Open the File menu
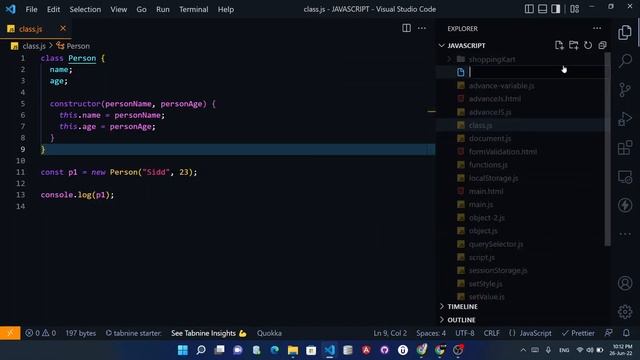640x360 pixels. click(31, 9)
